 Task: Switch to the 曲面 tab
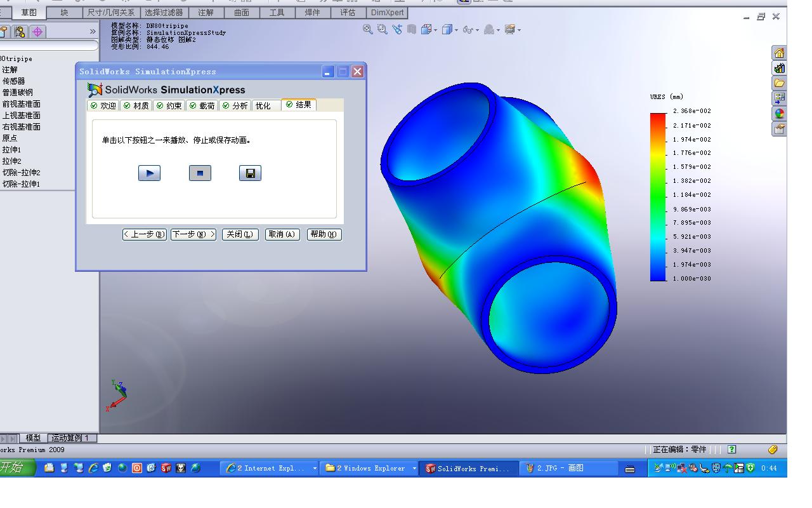[x=241, y=13]
